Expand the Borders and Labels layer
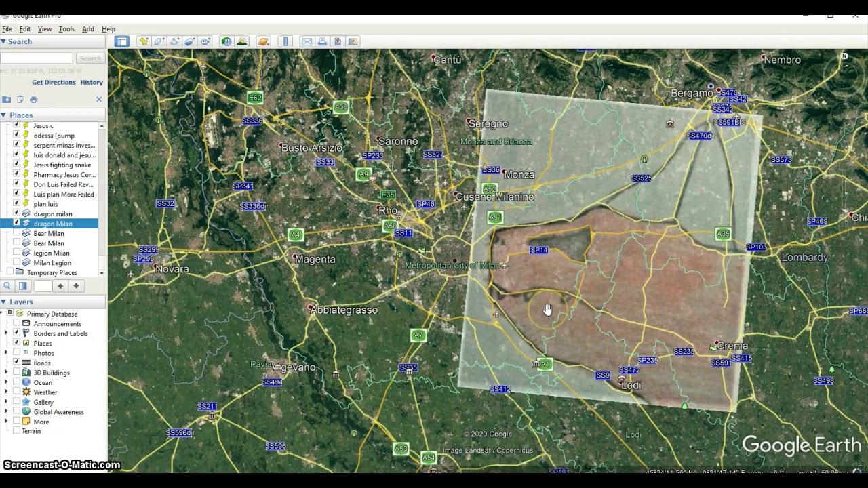The image size is (868, 488). [x=7, y=333]
